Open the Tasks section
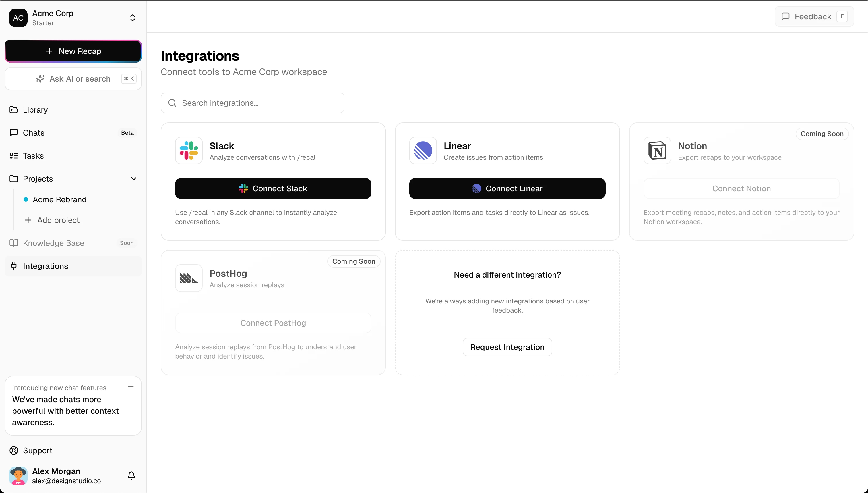The width and height of the screenshot is (868, 493). tap(33, 156)
